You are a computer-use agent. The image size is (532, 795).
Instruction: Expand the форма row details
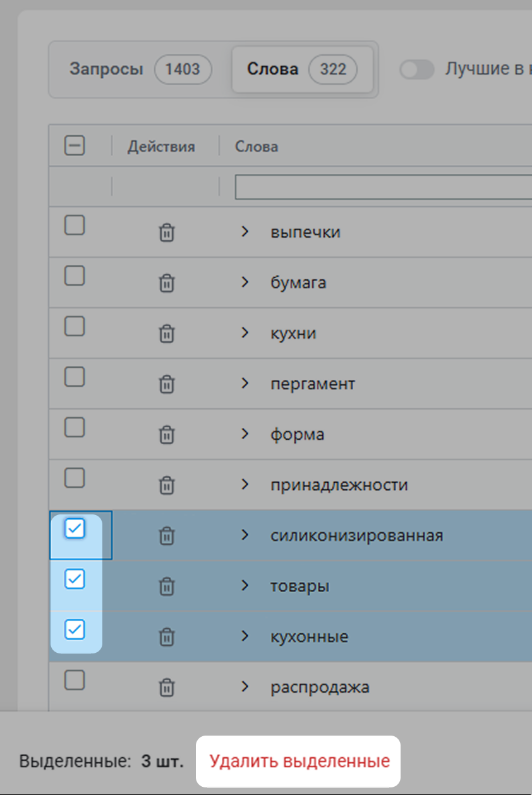click(x=245, y=434)
